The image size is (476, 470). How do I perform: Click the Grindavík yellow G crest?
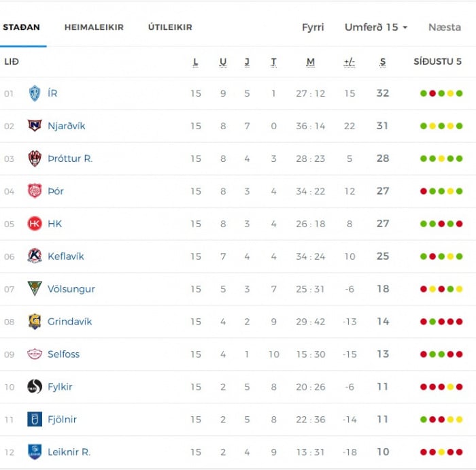[35, 322]
